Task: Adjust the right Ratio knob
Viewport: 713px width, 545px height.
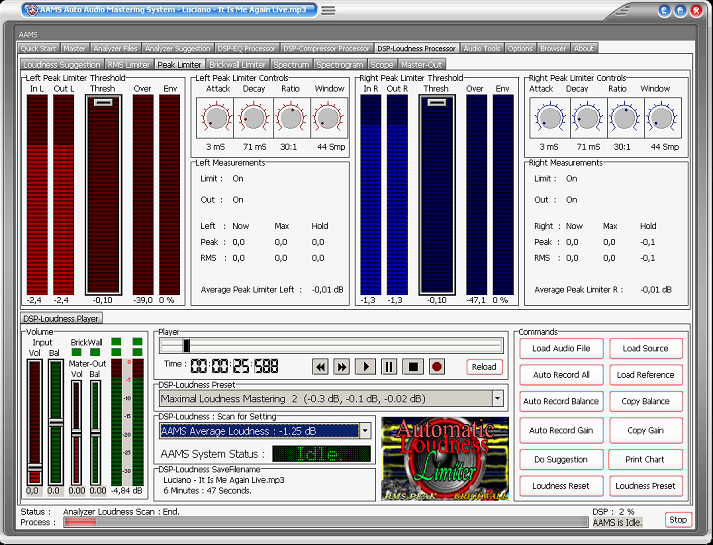Action: (624, 118)
